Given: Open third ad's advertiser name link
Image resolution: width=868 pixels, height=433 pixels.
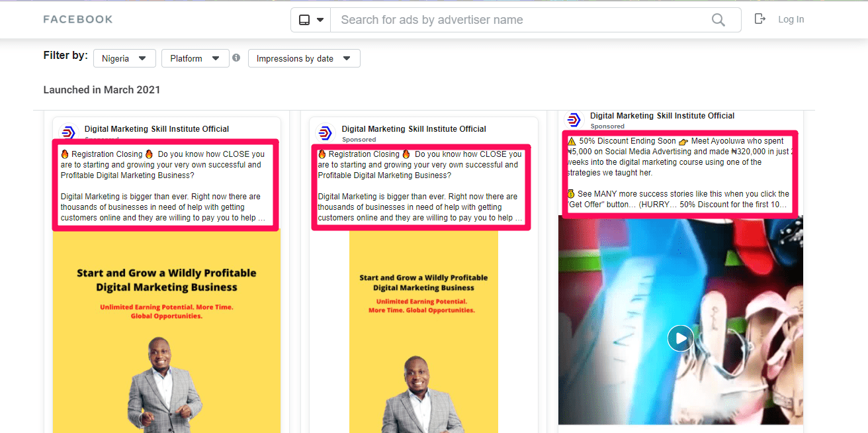Looking at the screenshot, I should [662, 116].
